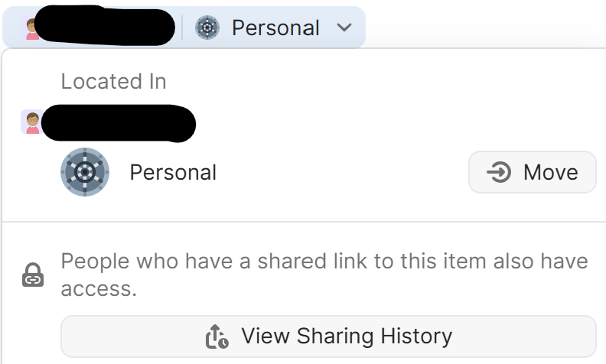
Task: Click the share history icon in button
Action: [x=217, y=336]
